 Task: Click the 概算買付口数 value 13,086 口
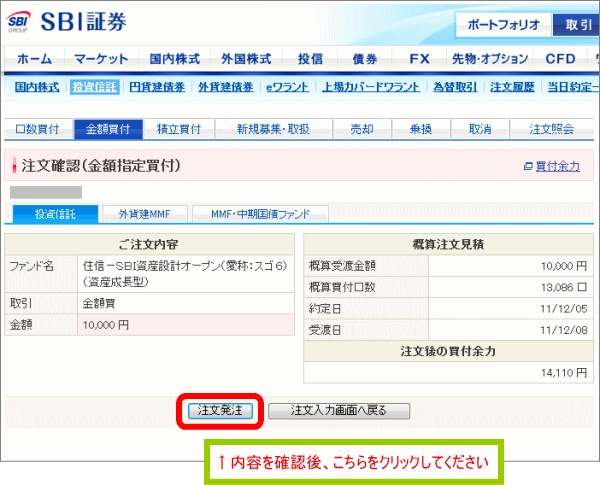pyautogui.click(x=564, y=287)
